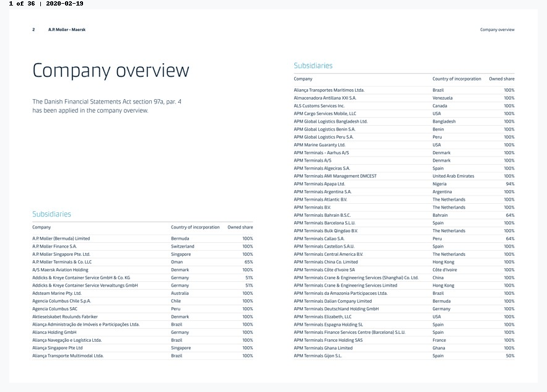
Task: Select the 'Australia' country cell
Action: point(180,294)
